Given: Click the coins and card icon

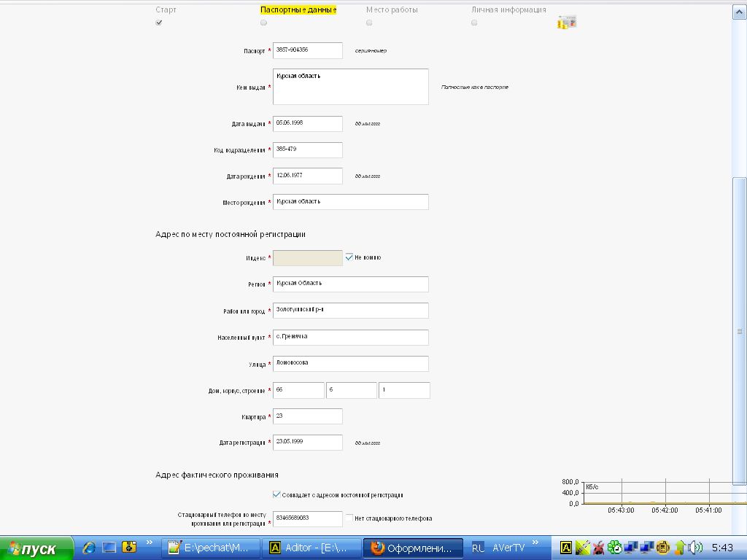Looking at the screenshot, I should (x=566, y=22).
